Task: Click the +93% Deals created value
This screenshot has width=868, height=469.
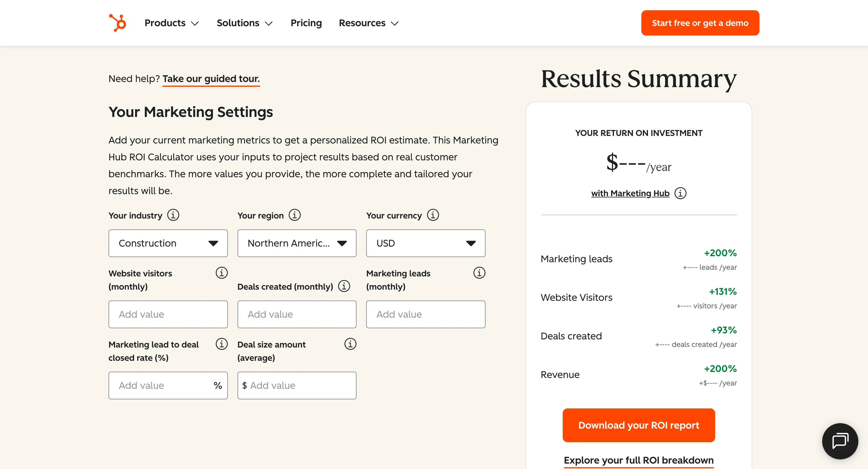Action: pos(723,330)
